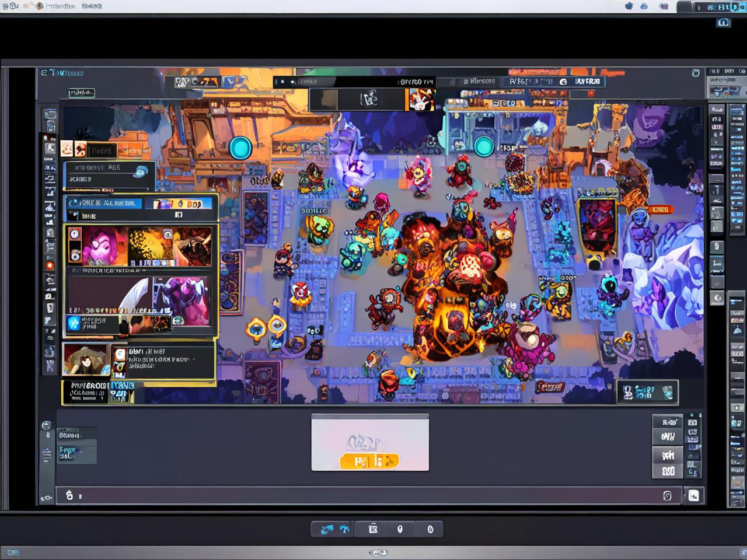747x560 pixels.
Task: Select the blue header tab in the left panel
Action: coord(104,203)
